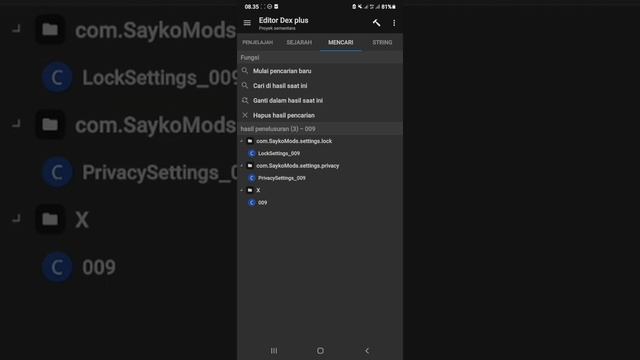Screen dimensions: 640x360
Task: Switch to the SEJARAH tab
Action: point(299,42)
